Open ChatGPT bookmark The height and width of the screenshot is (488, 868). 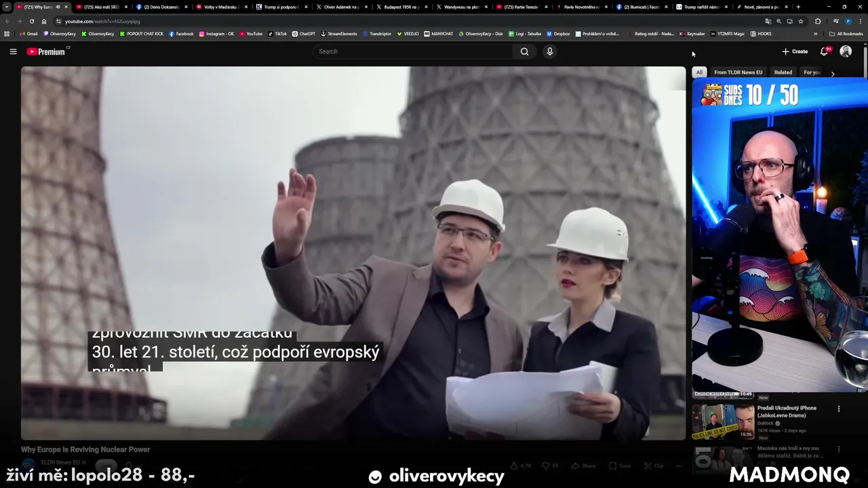pyautogui.click(x=304, y=33)
